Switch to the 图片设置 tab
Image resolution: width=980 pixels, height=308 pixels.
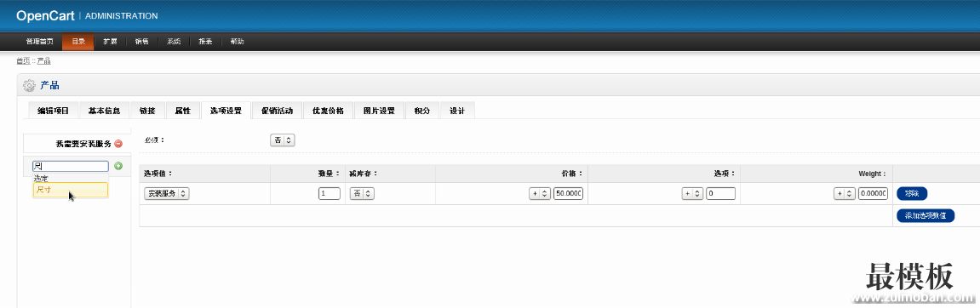(x=380, y=111)
